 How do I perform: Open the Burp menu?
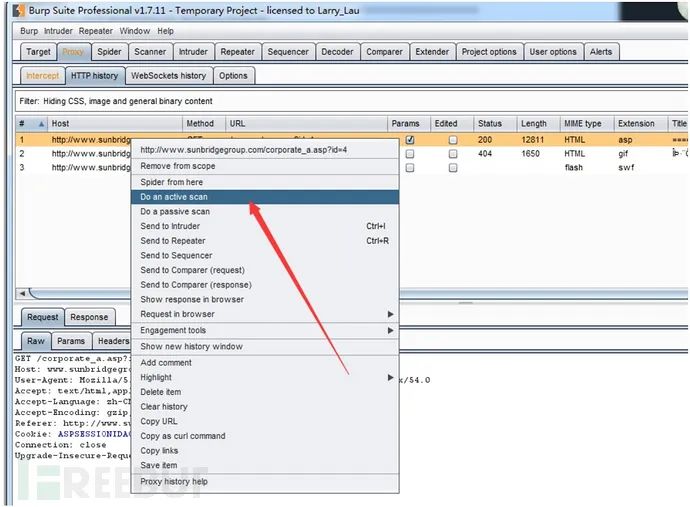29,31
